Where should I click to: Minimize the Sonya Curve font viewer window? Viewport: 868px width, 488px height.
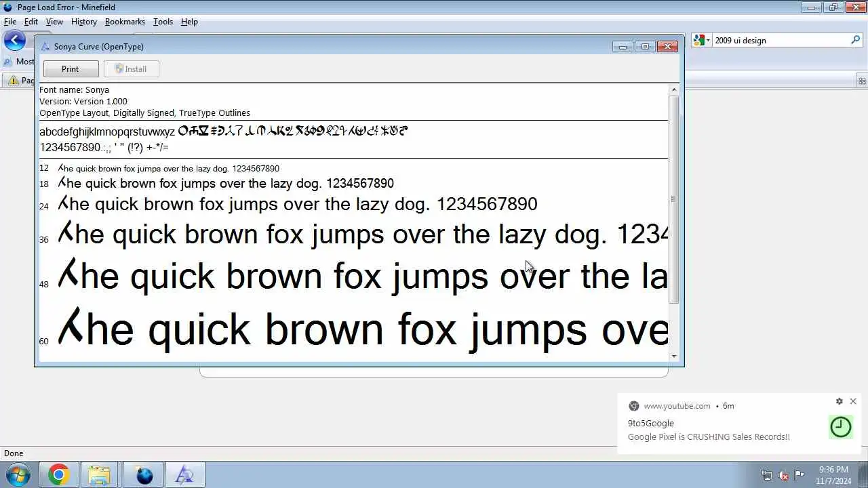tap(623, 46)
